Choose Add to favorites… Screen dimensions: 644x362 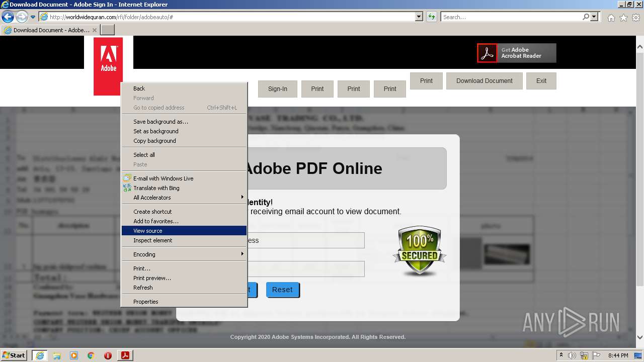[x=184, y=221]
